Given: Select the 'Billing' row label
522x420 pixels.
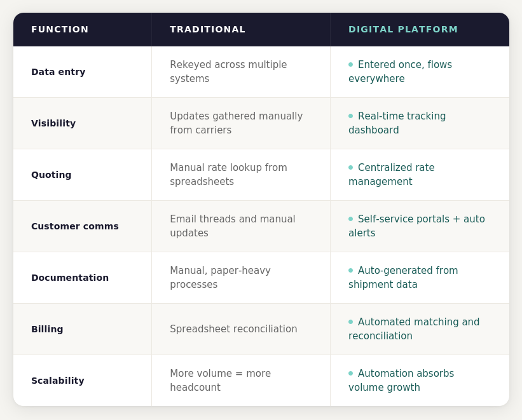Looking at the screenshot, I should point(47,329).
